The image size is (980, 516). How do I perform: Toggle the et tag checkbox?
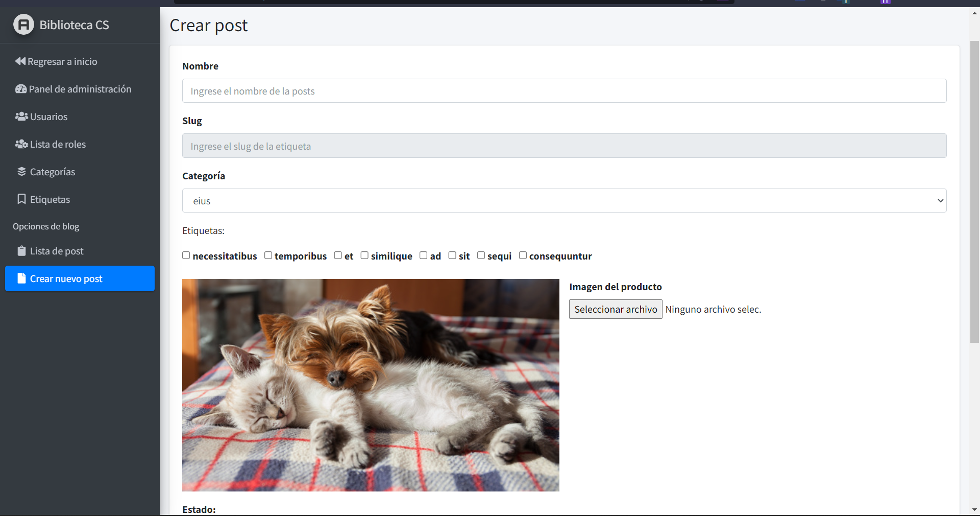click(338, 255)
